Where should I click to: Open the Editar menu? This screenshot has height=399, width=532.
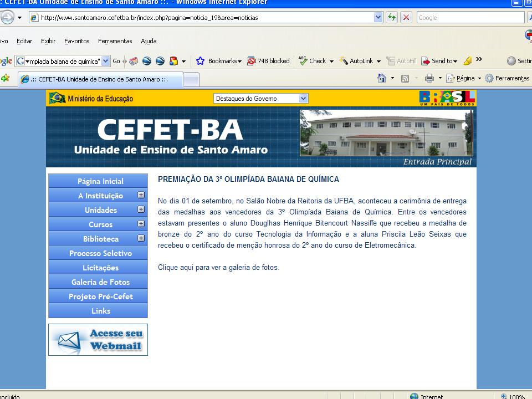click(x=24, y=41)
